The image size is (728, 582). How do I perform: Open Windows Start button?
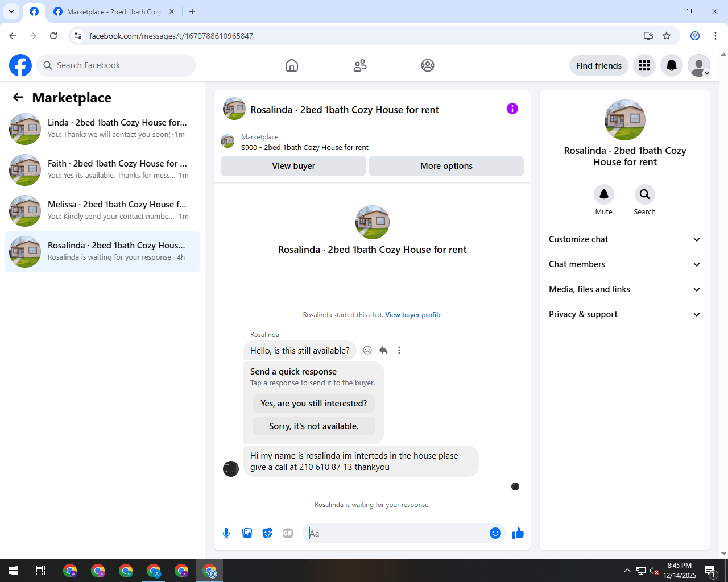14,571
